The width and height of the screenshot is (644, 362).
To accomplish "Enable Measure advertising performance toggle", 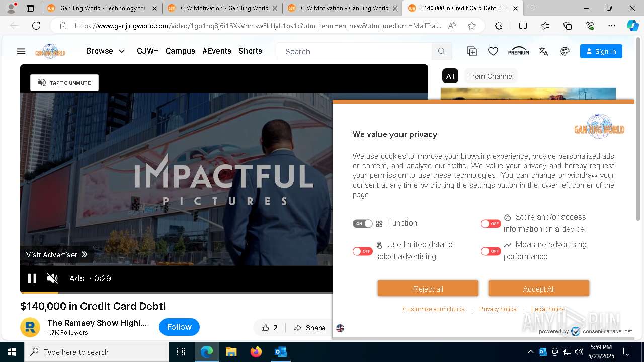I will click(x=491, y=251).
